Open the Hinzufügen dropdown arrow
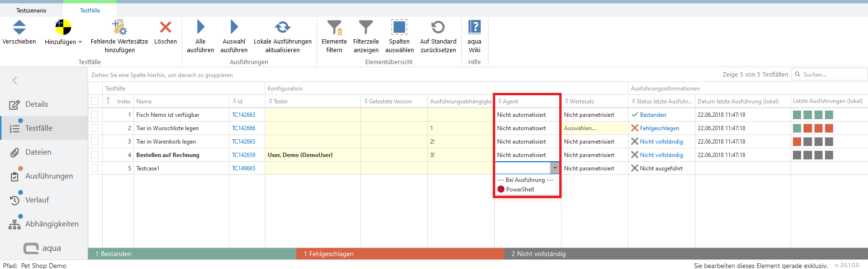Viewport: 868px width, 269px height. 80,42
